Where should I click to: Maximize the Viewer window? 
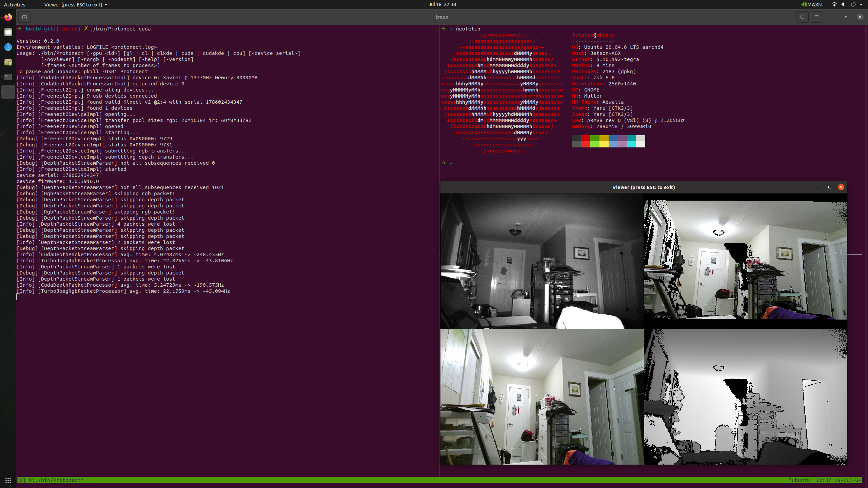pyautogui.click(x=830, y=187)
